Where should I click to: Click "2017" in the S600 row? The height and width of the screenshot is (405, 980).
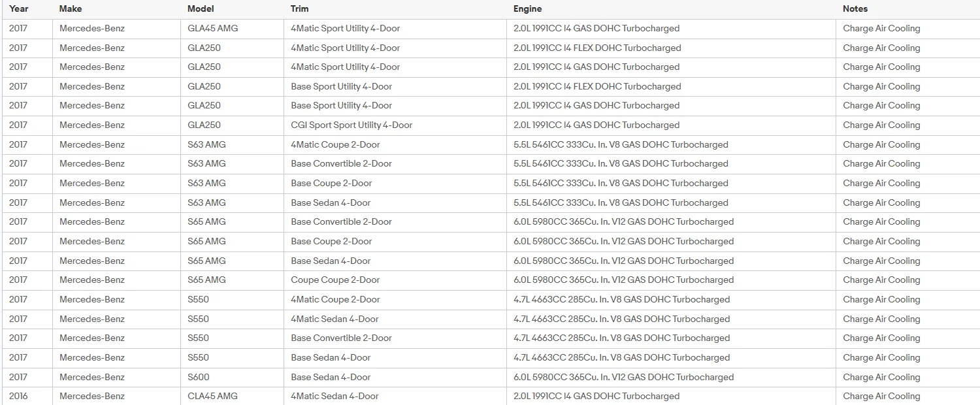tap(18, 377)
